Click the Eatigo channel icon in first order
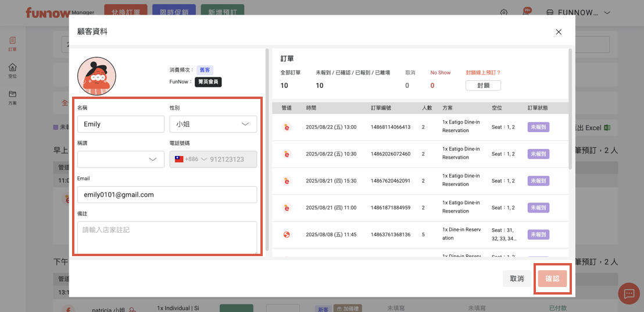Viewport: 644px width, 312px height. [286, 127]
